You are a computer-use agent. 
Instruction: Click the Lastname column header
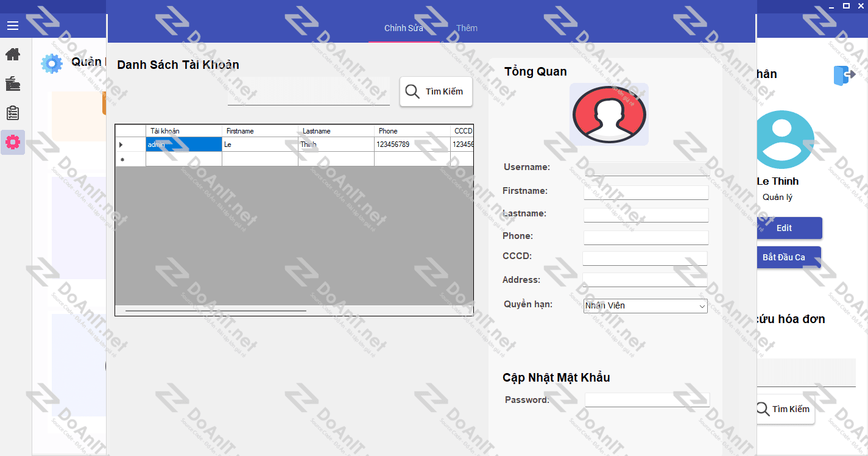pyautogui.click(x=336, y=131)
